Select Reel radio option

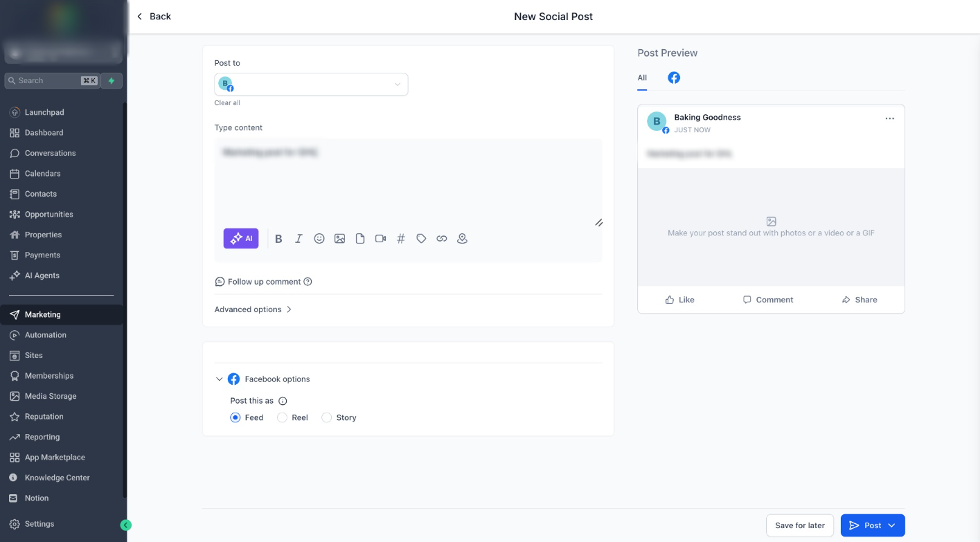tap(282, 417)
